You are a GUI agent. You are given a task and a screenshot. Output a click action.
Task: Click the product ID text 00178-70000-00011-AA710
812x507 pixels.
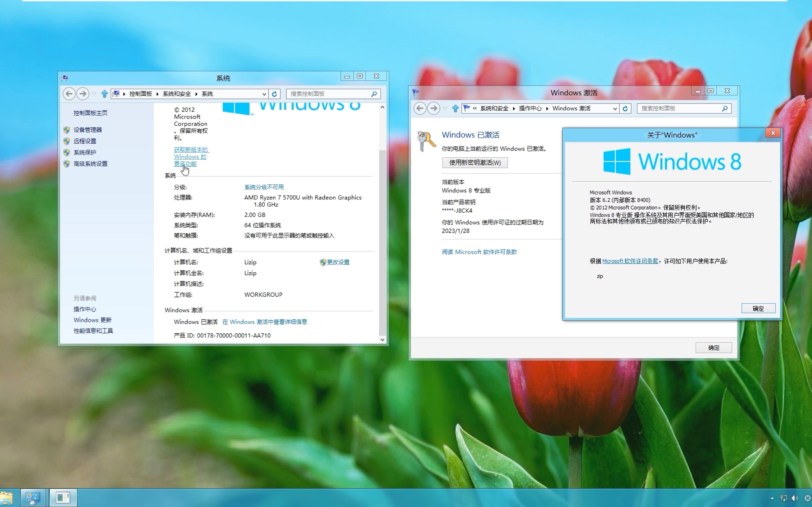point(234,335)
